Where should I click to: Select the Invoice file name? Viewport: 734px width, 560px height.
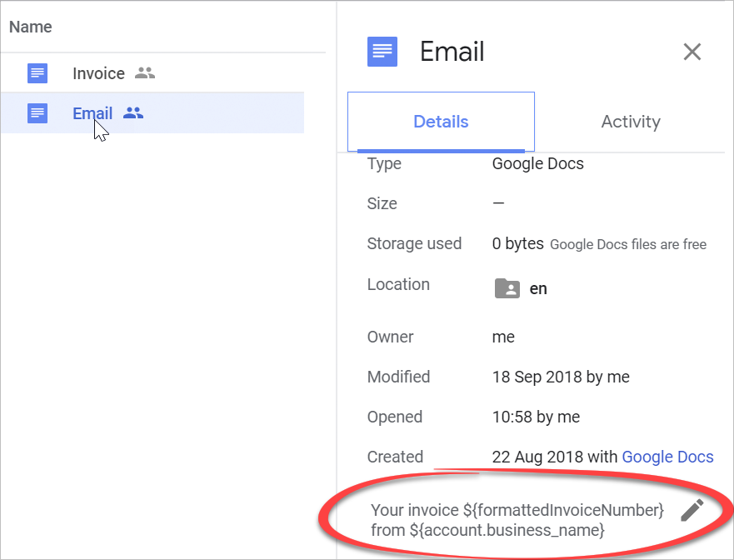99,73
